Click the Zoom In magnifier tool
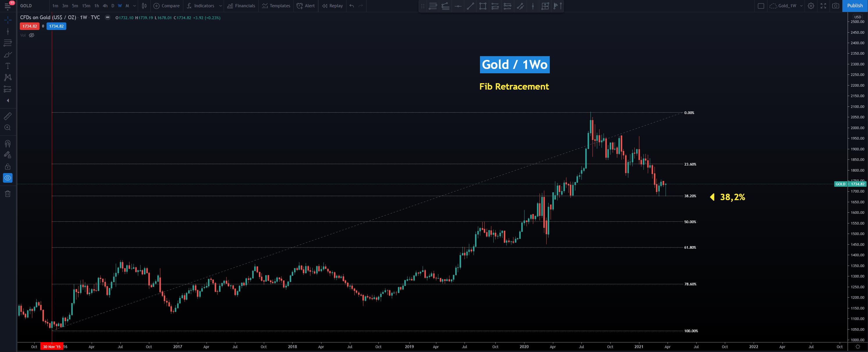Image resolution: width=868 pixels, height=352 pixels. [x=7, y=128]
